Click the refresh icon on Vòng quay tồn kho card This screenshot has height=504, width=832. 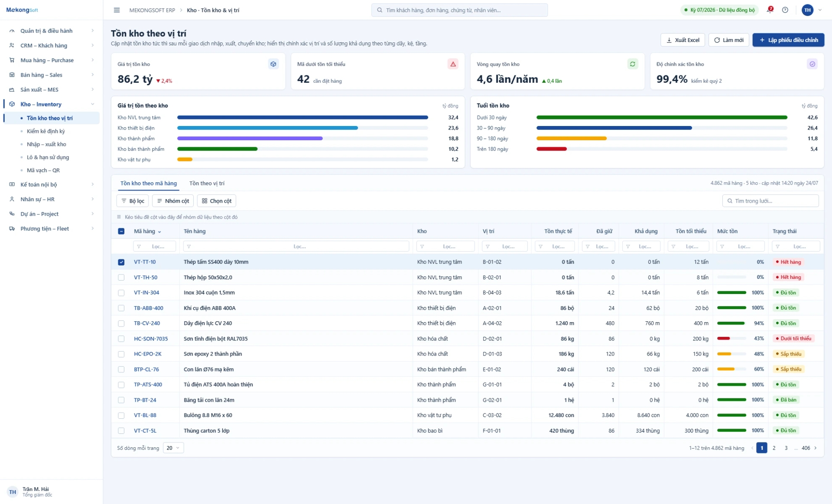[x=633, y=64]
